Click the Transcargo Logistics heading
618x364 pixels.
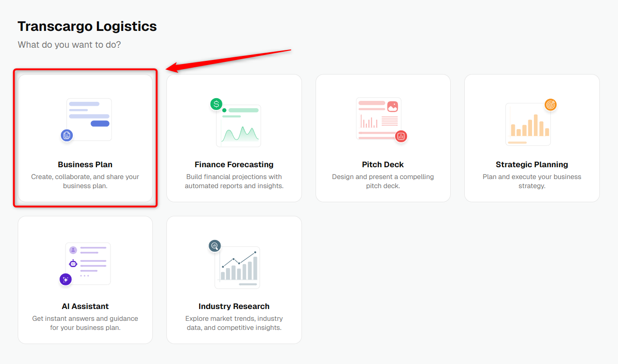pos(87,26)
